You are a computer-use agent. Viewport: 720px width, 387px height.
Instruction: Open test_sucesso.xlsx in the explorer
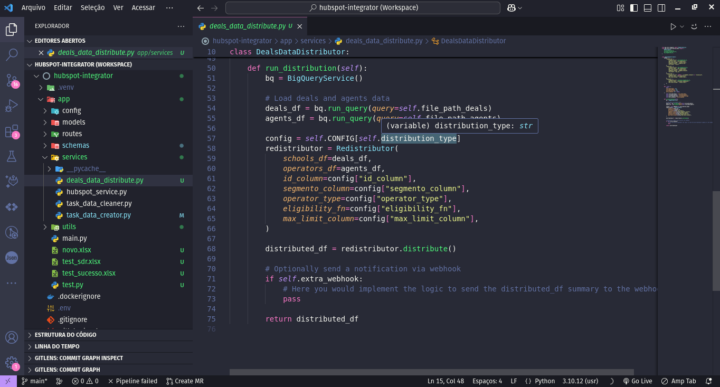(x=89, y=273)
